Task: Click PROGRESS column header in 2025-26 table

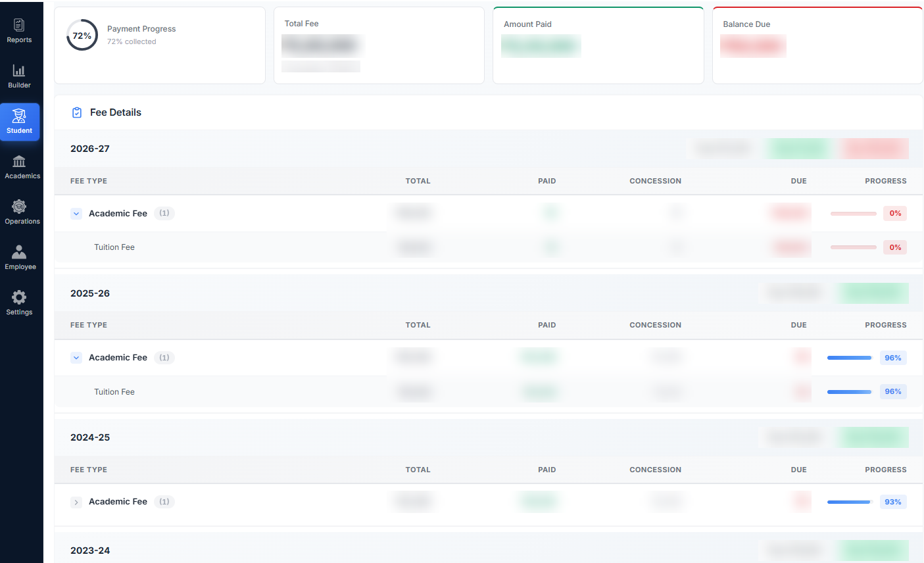Action: [885, 325]
